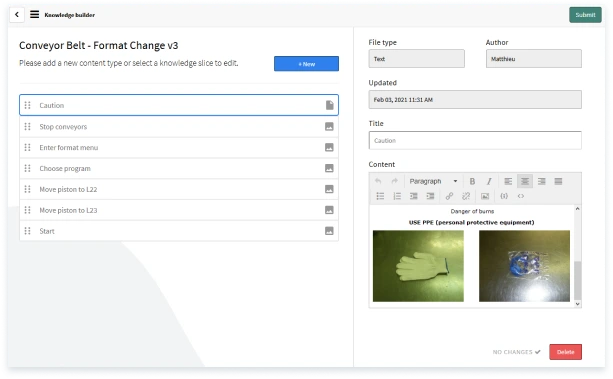Open the Start slice
This screenshot has height=379, width=613.
click(179, 231)
